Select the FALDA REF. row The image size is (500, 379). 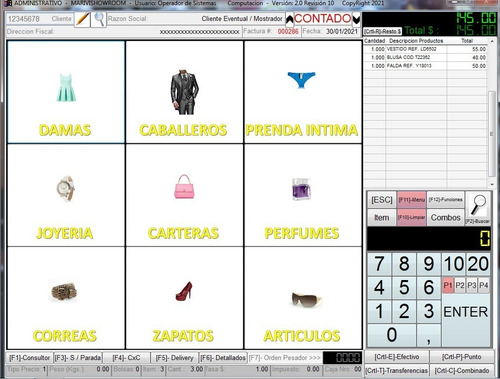tap(425, 66)
